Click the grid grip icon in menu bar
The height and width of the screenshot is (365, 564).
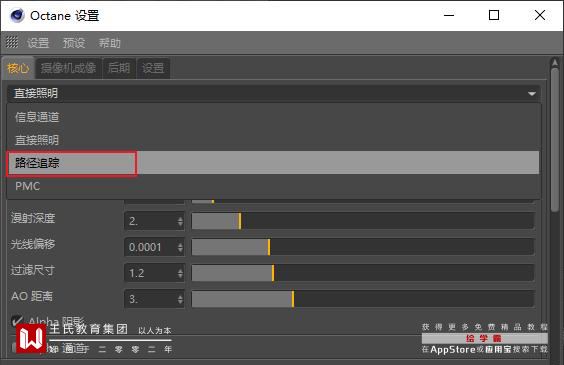point(12,42)
